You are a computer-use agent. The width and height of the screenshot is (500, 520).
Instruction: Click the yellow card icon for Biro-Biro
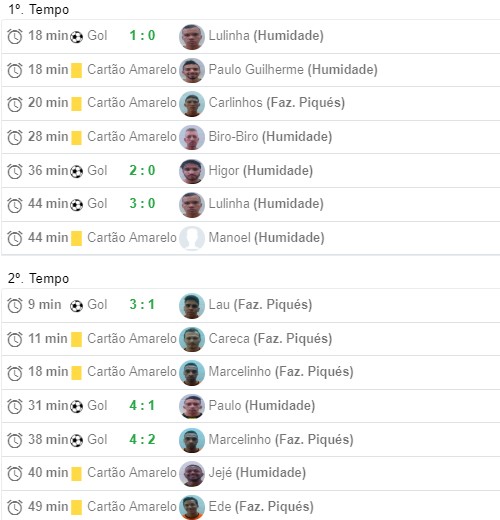pos(76,138)
